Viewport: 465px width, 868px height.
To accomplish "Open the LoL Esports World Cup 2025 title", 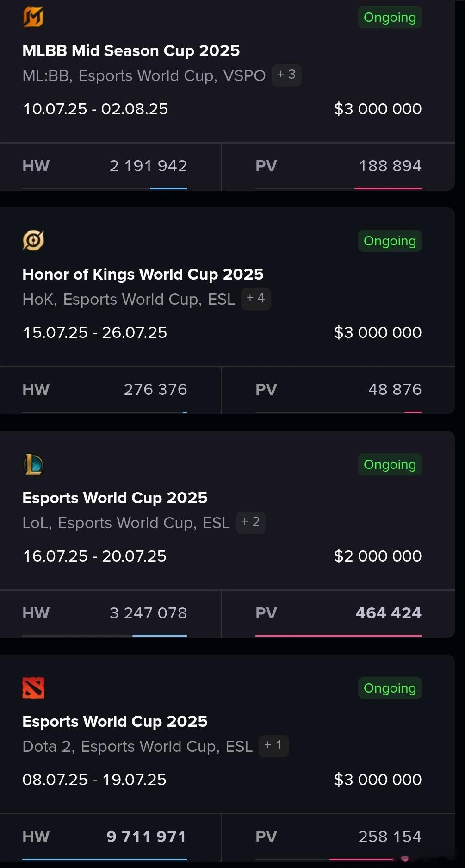I will [115, 498].
